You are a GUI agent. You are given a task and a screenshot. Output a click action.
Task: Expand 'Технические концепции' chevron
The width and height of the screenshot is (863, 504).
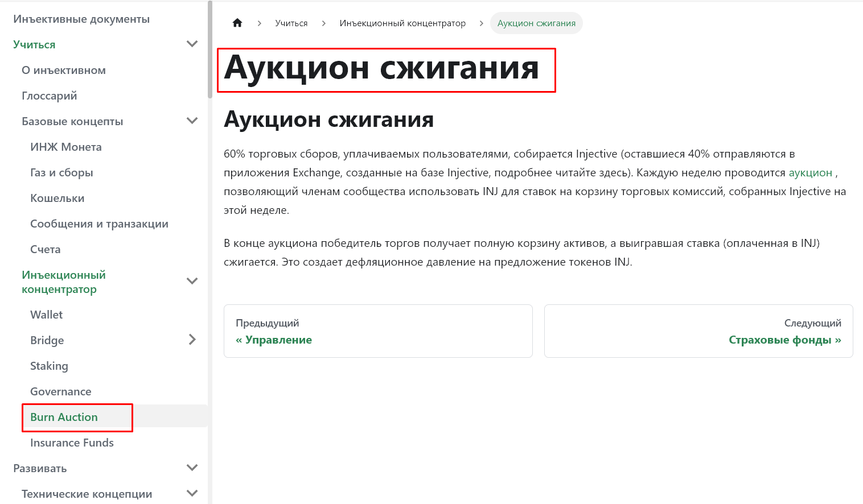[192, 493]
